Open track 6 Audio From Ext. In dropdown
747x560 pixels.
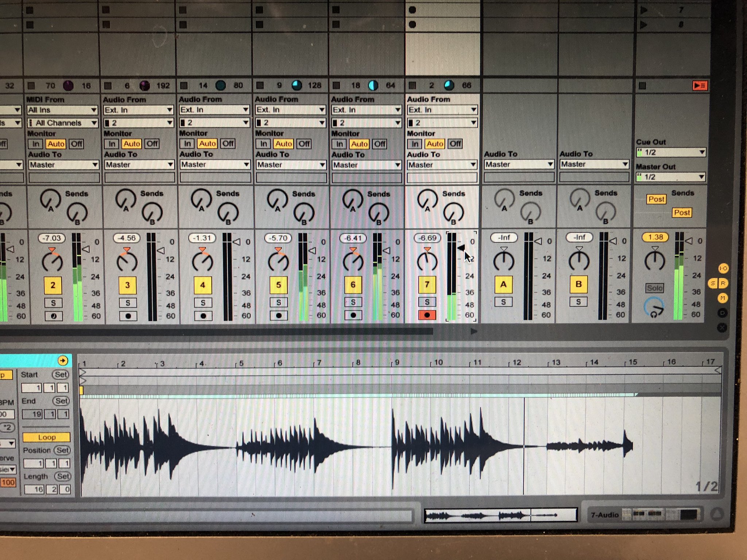(366, 110)
